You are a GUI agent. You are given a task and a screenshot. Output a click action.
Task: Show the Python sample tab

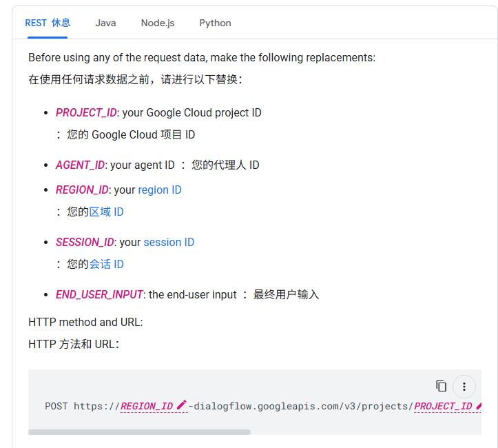tap(216, 23)
